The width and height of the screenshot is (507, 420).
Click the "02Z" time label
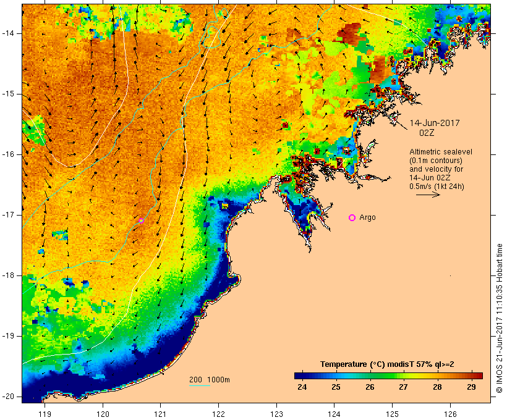[x=427, y=133]
